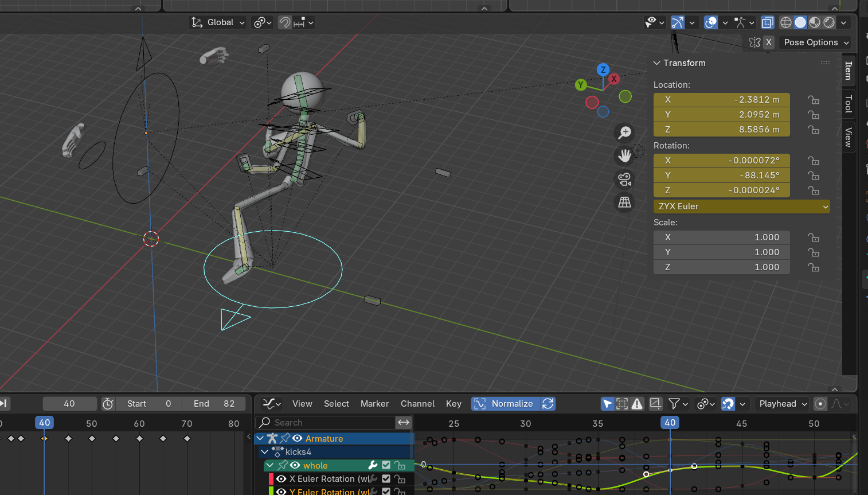The height and width of the screenshot is (495, 868).
Task: Open the ZYX Euler rotation mode dropdown
Action: coord(742,206)
